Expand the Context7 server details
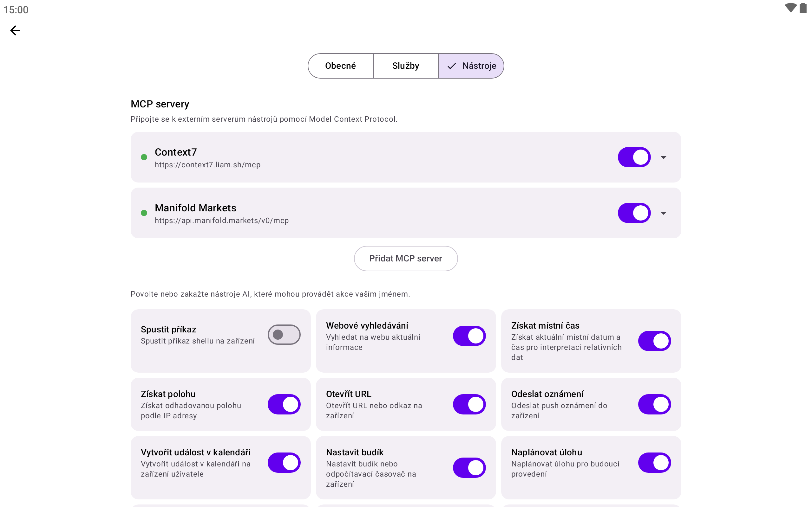812x507 pixels. (x=663, y=157)
